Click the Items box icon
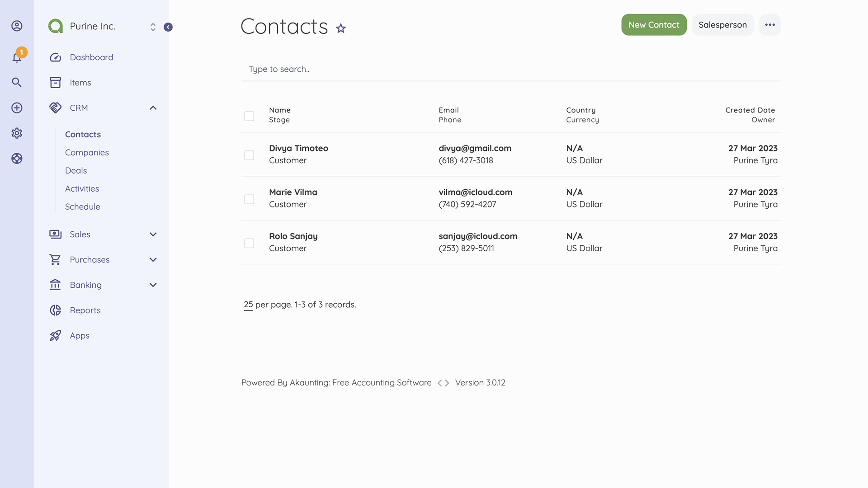Screen dimensions: 868x488 pos(55,82)
